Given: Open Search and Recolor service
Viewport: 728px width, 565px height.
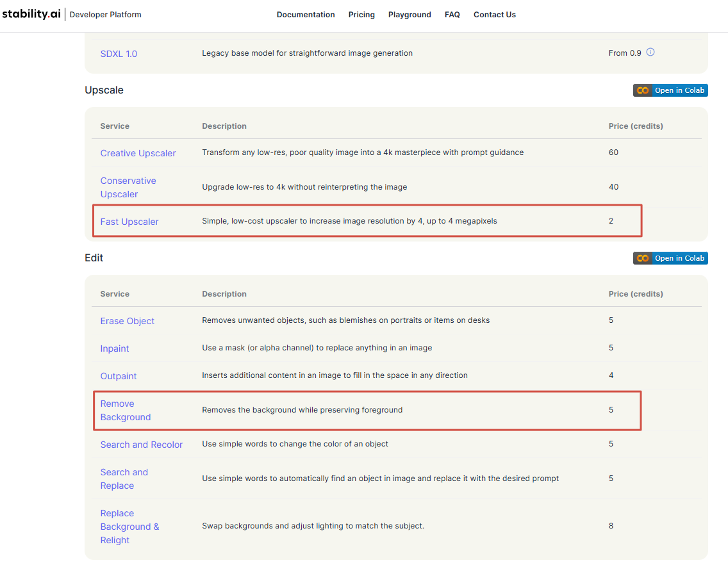Looking at the screenshot, I should pos(141,445).
